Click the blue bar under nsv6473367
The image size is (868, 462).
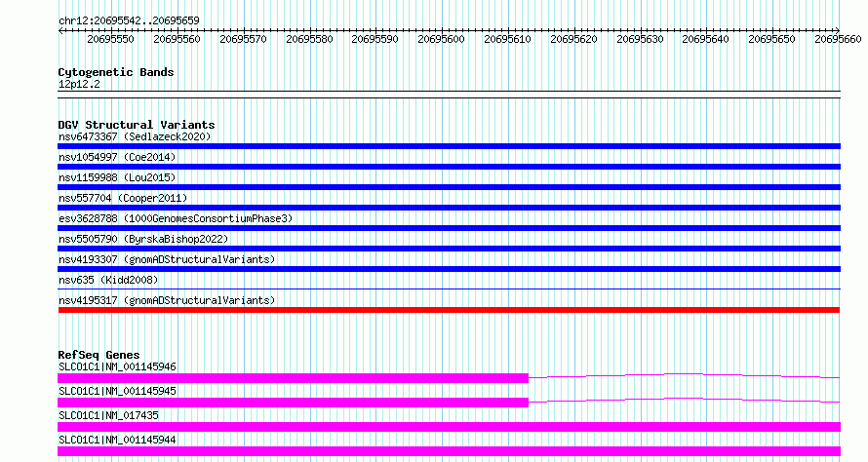(449, 146)
